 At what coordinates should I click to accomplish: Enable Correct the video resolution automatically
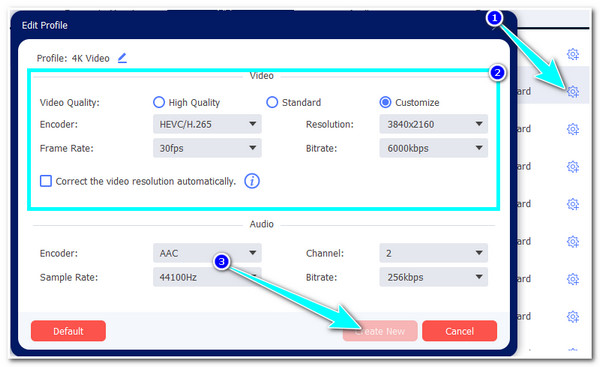click(46, 181)
